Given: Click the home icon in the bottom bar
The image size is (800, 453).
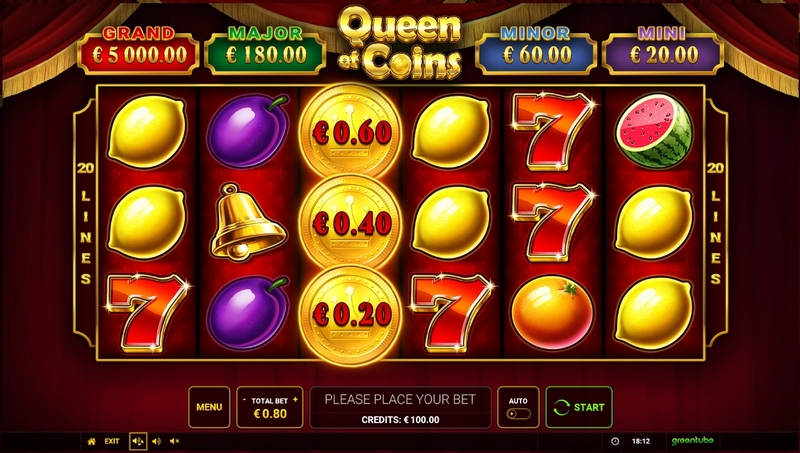Looking at the screenshot, I should pyautogui.click(x=91, y=441).
